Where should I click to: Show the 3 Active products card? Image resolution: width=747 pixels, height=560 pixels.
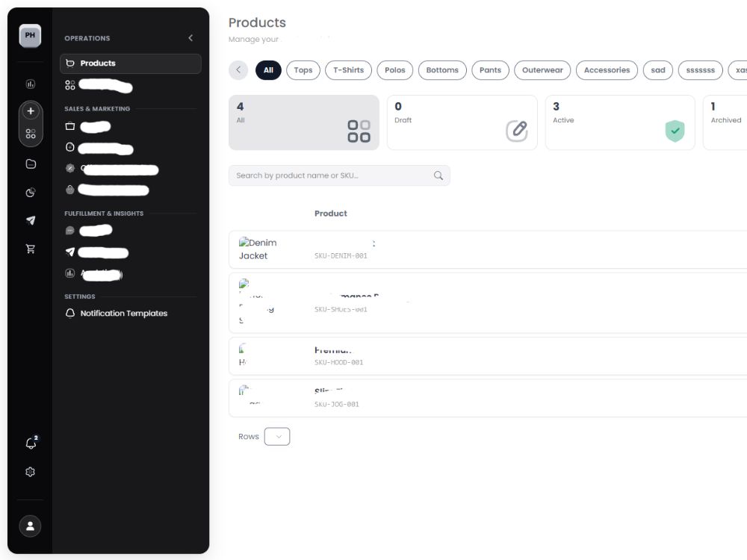(620, 123)
